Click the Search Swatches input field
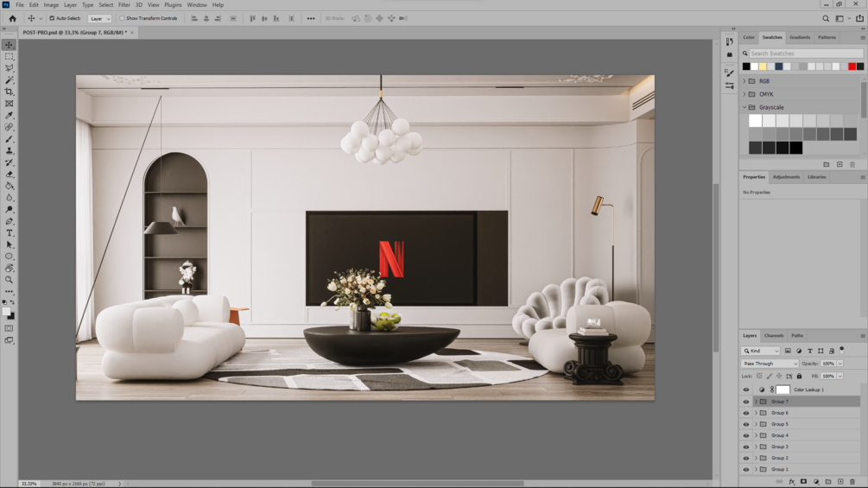 coord(806,54)
